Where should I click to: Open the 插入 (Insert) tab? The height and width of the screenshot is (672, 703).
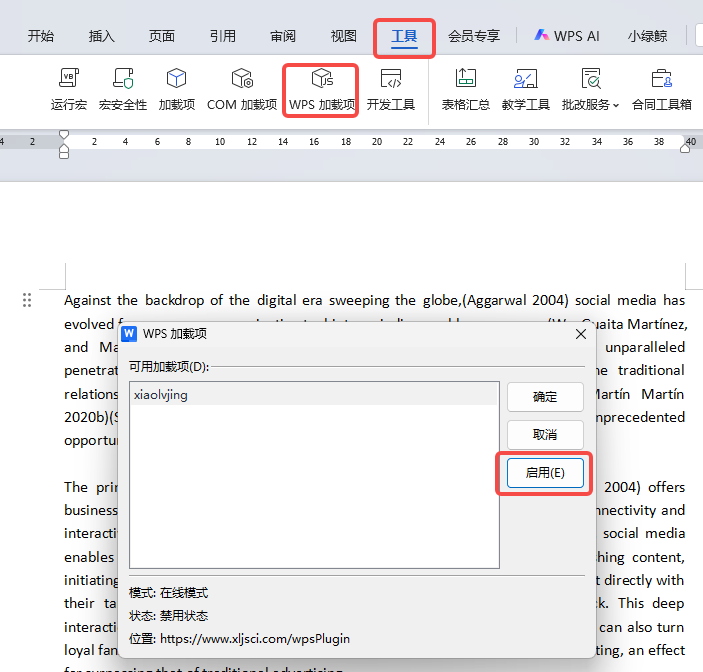pos(102,36)
